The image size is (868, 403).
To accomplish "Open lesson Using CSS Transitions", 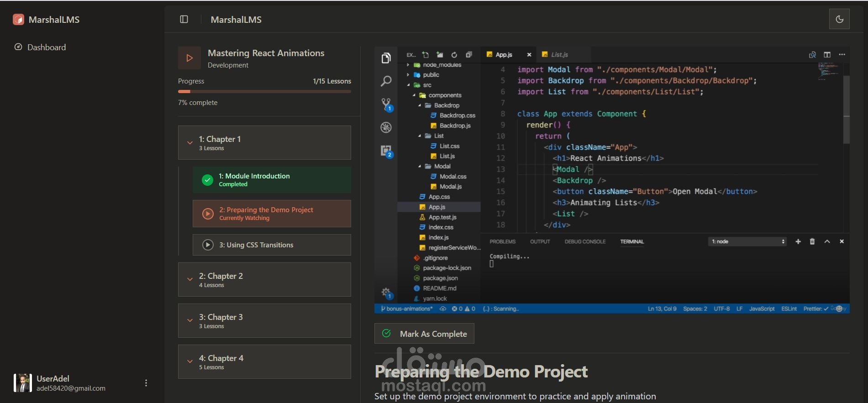I will 272,245.
